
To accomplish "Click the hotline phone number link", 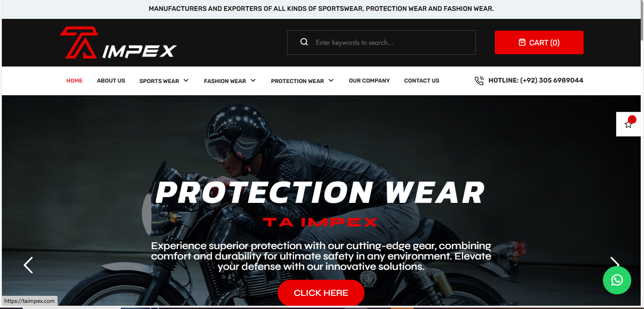I will point(536,81).
